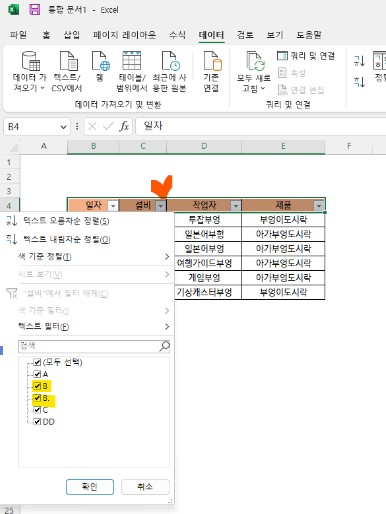386x514 pixels.
Task: Switch to the 검토 tab
Action: 245,35
